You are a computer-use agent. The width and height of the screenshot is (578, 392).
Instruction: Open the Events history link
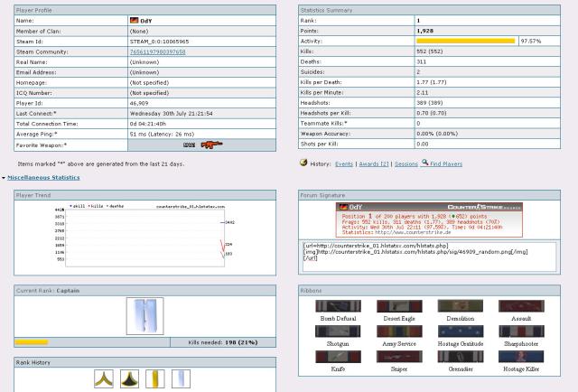click(x=344, y=163)
